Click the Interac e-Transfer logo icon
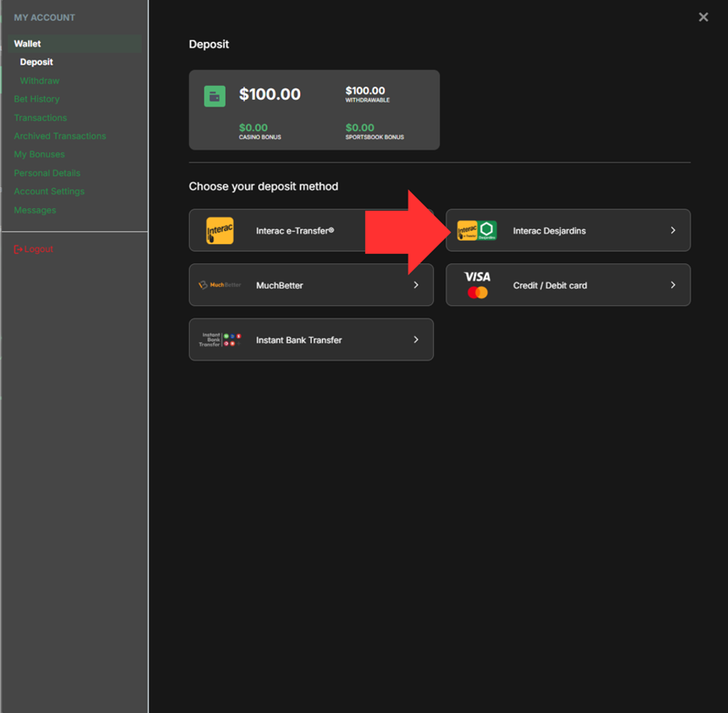The width and height of the screenshot is (728, 713). [x=220, y=231]
